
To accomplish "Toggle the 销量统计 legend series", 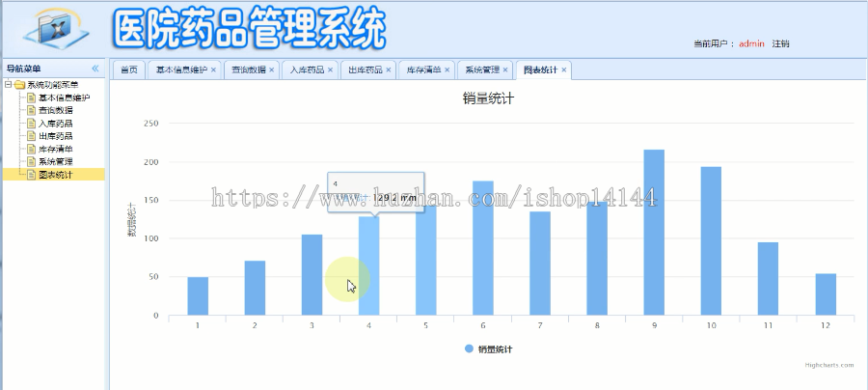I will click(x=489, y=349).
